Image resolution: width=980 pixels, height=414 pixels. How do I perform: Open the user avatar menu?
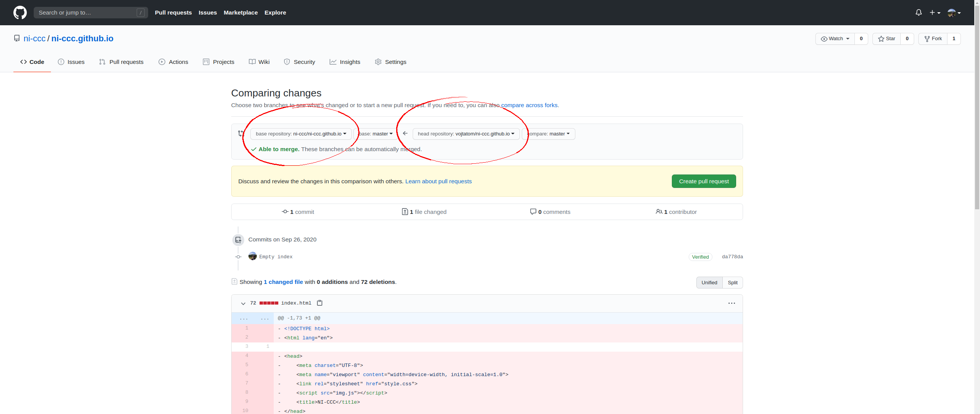pyautogui.click(x=954, y=13)
